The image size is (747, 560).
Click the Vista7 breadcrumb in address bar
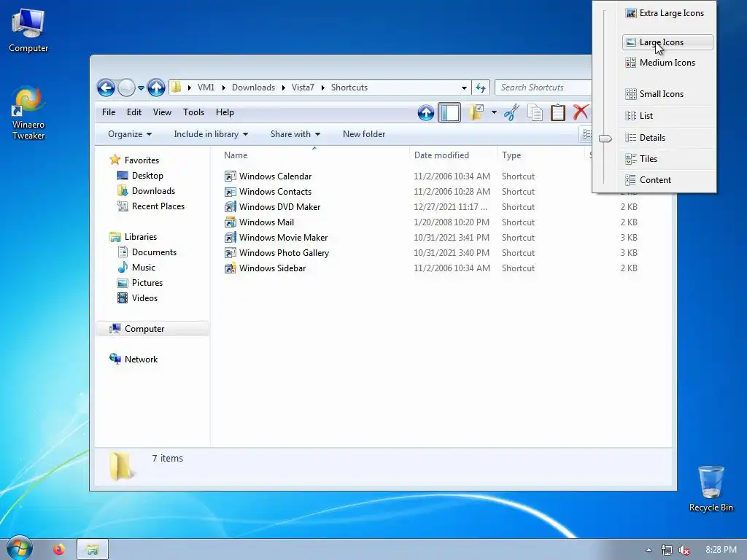click(303, 87)
